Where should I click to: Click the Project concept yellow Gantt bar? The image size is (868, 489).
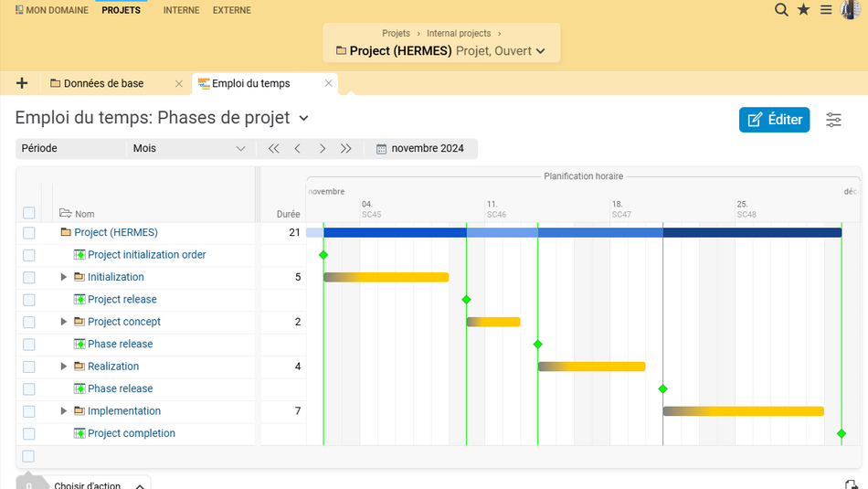493,322
